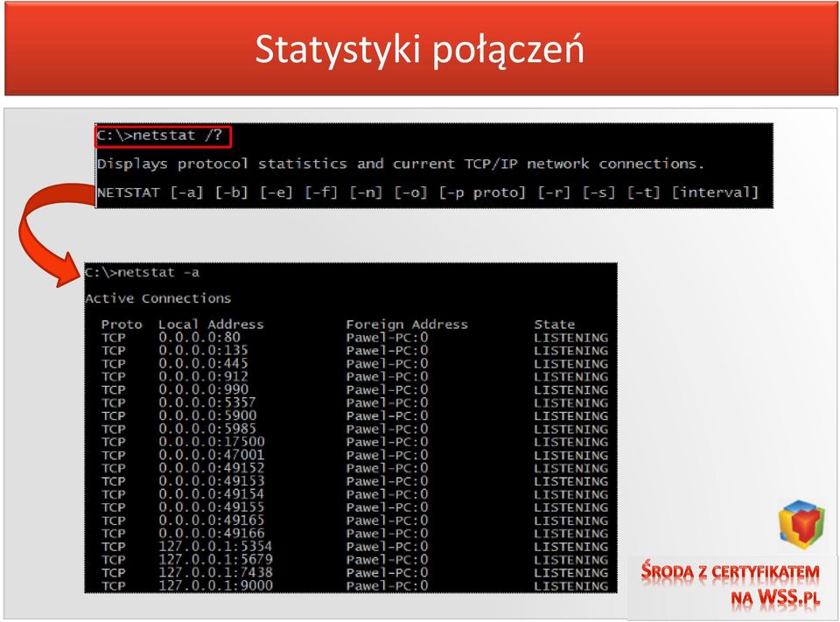Select local address 0.0.0.0:49155
The image size is (840, 622).
212,507
